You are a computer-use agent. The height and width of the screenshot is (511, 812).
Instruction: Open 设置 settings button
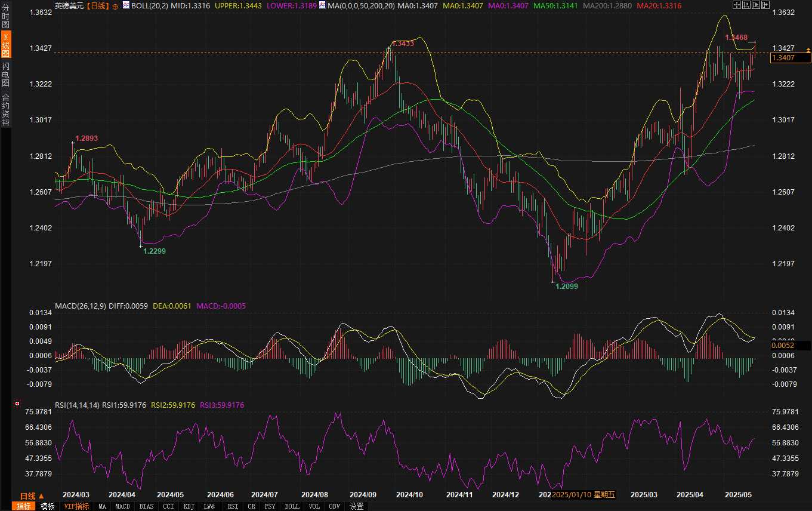[x=356, y=506]
